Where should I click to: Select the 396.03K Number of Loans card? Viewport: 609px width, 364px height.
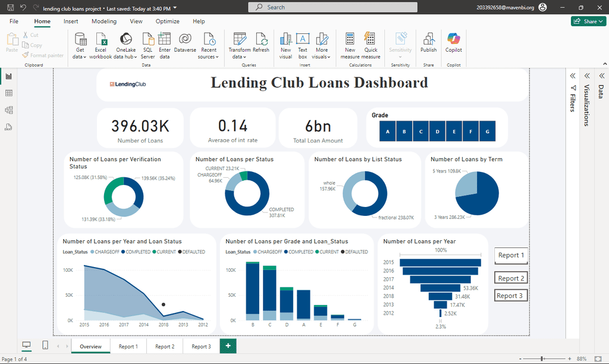(x=140, y=128)
